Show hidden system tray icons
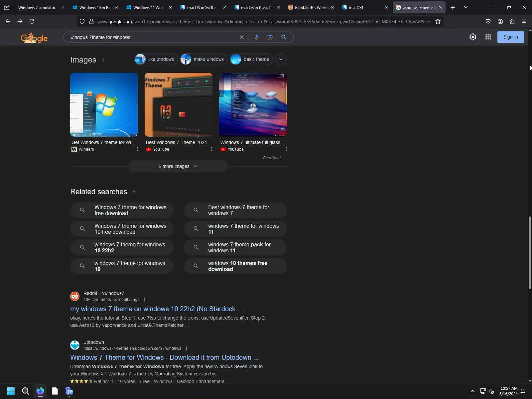The width and height of the screenshot is (532, 399). pos(472,391)
